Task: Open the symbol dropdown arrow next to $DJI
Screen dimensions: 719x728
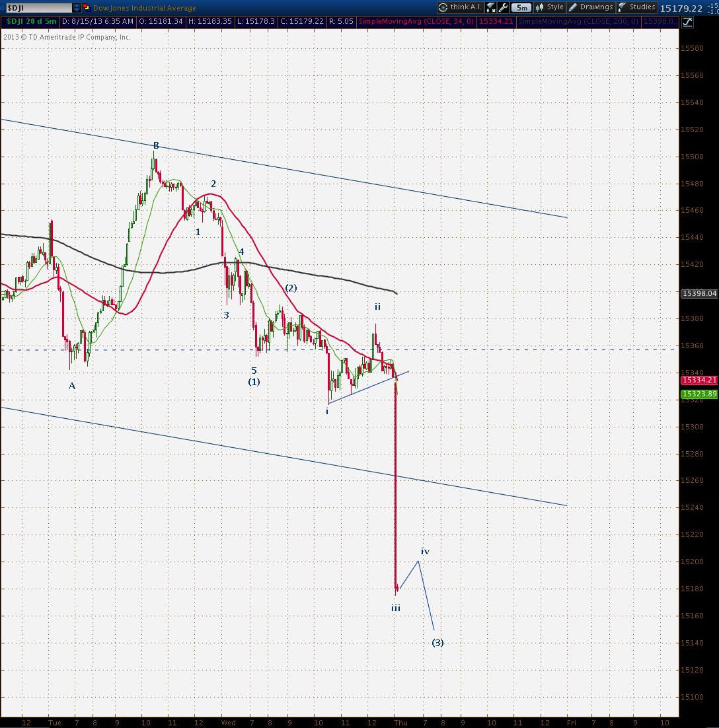Action: pyautogui.click(x=77, y=8)
